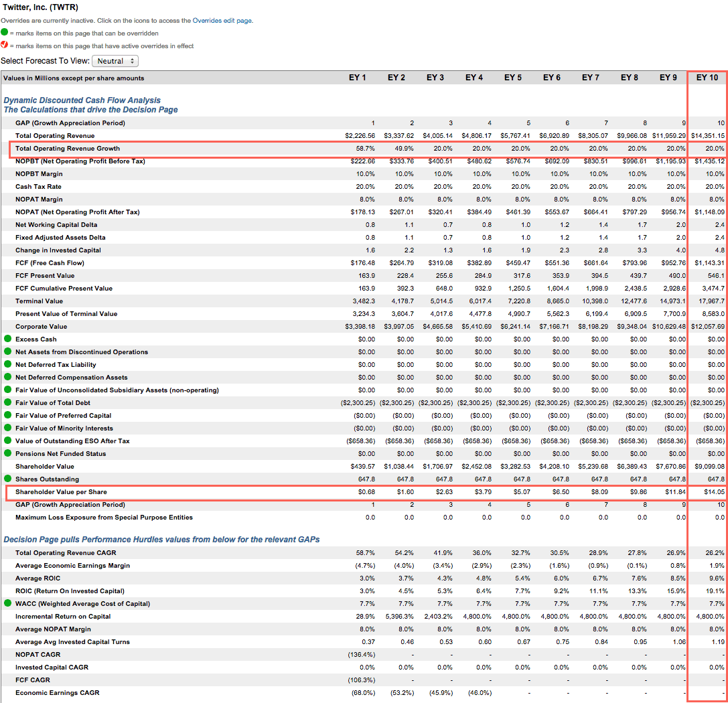This screenshot has width=728, height=703.
Task: Click the green override icon for Excess Cash
Action: (x=7, y=339)
